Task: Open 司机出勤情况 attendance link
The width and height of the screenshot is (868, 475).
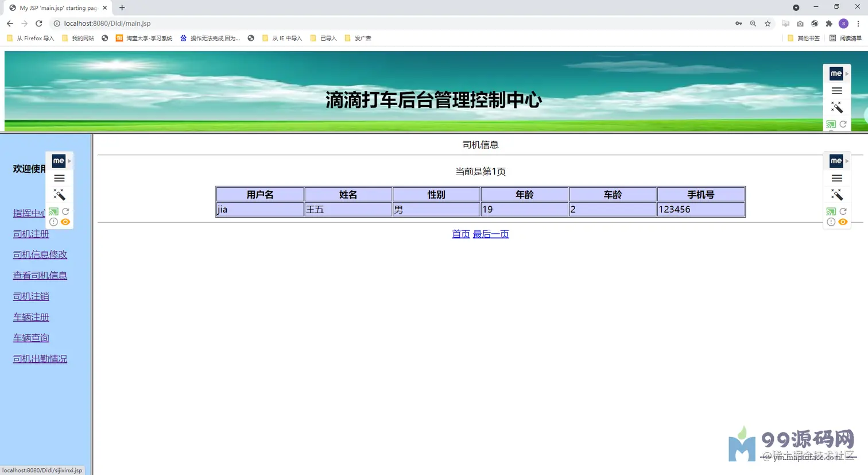Action: (40, 358)
